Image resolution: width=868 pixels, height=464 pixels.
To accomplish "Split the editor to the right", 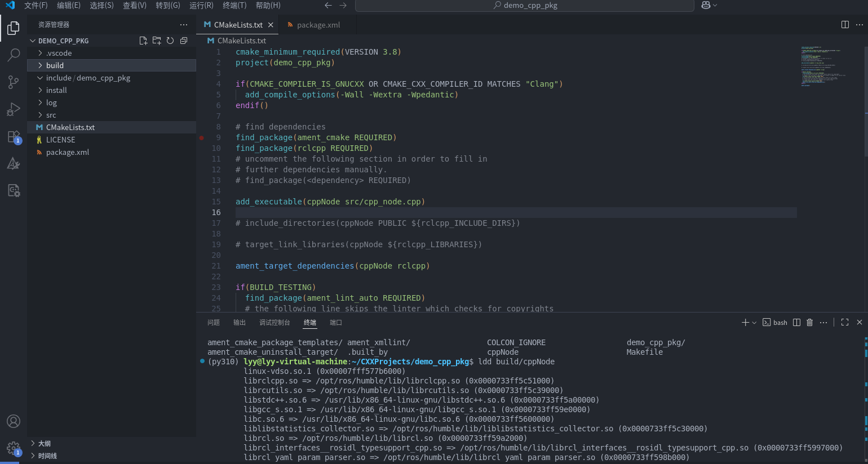I will click(845, 25).
